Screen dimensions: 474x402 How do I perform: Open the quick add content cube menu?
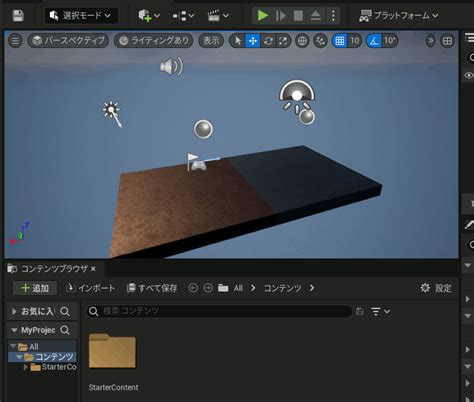click(x=149, y=15)
